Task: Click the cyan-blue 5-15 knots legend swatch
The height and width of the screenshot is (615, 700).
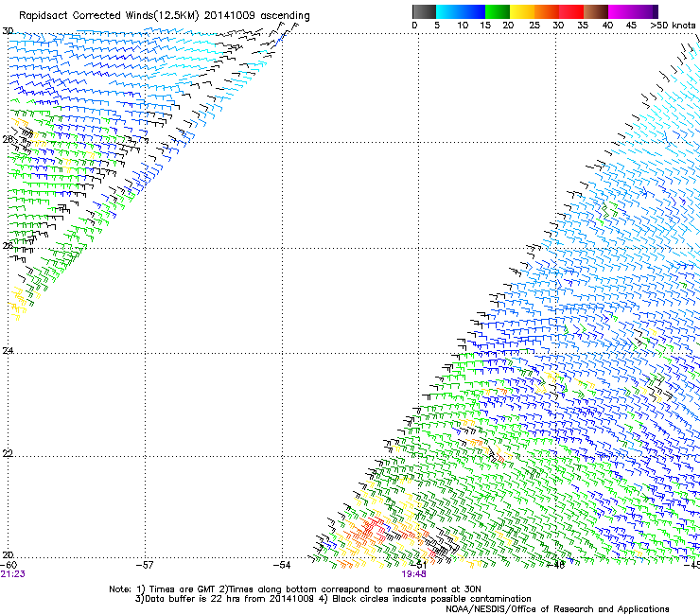Action: pyautogui.click(x=461, y=11)
